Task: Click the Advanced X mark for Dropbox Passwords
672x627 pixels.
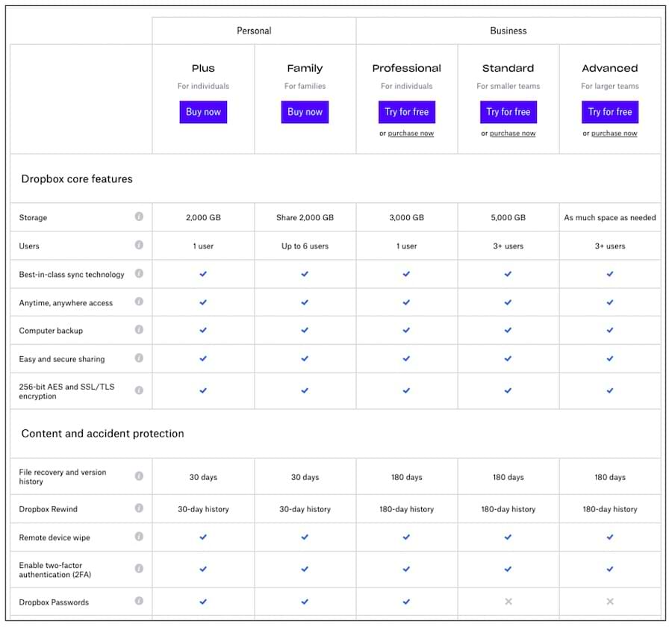Action: (x=610, y=602)
